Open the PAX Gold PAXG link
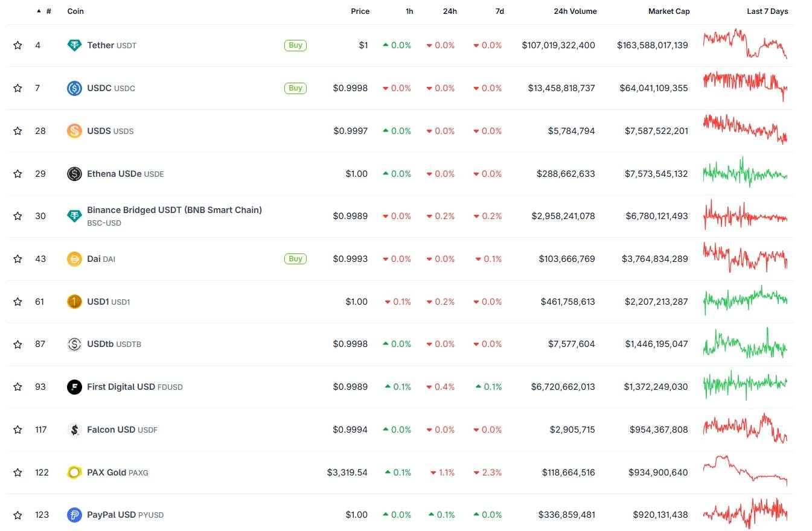 [x=118, y=472]
